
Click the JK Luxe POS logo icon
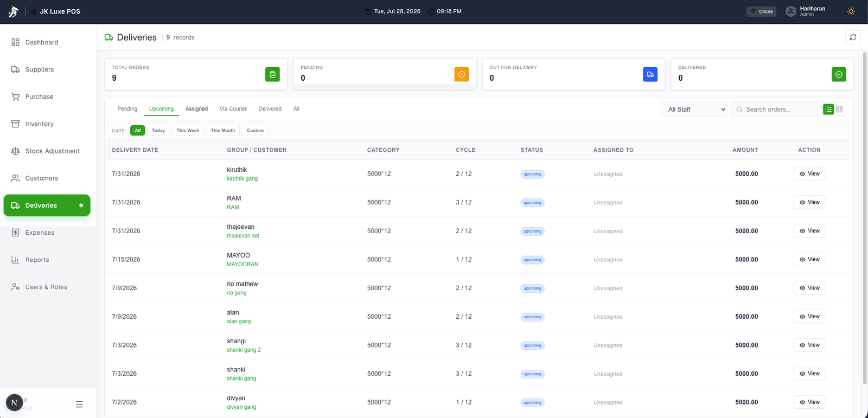[13, 11]
